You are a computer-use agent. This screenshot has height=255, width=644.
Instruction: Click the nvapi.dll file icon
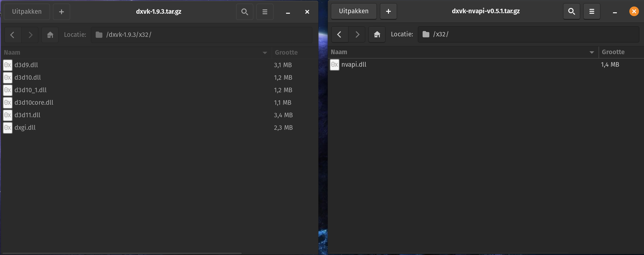pyautogui.click(x=334, y=65)
